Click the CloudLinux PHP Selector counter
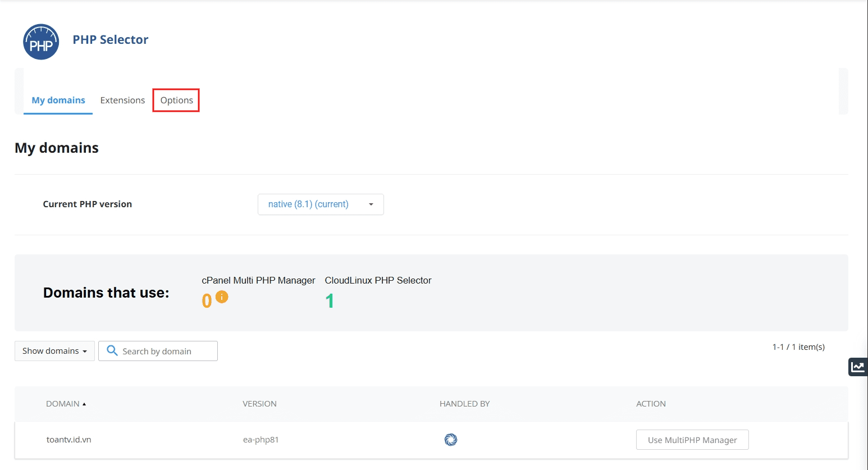The height and width of the screenshot is (470, 868). click(x=331, y=300)
